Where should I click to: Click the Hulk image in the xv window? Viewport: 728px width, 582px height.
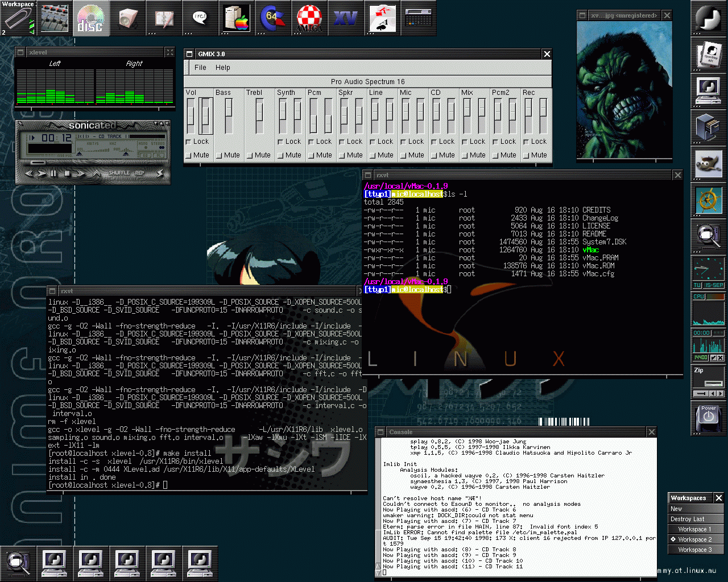coord(624,90)
